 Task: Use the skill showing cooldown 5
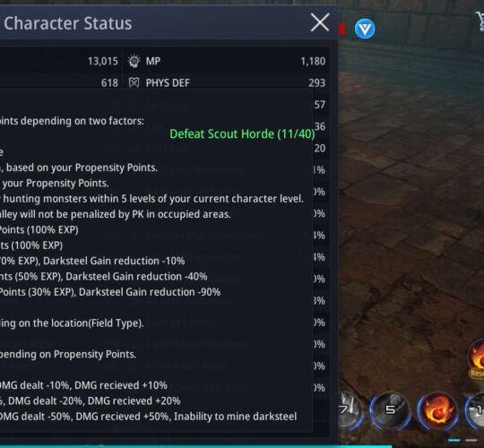[390, 410]
